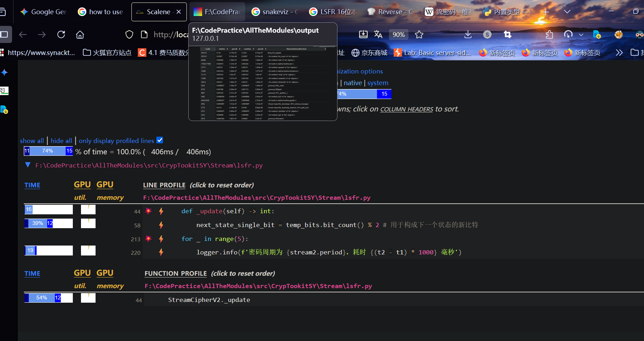This screenshot has width=644, height=341.
Task: Open the translate page icon
Action: [378, 34]
